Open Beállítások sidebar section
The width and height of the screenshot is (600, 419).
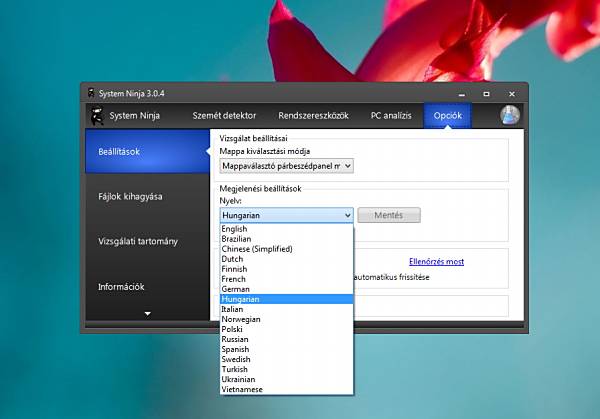point(147,152)
